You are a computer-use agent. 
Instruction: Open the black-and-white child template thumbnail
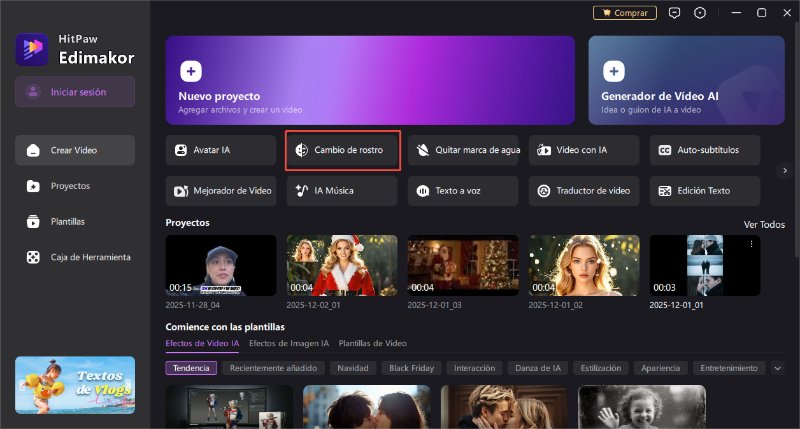coord(642,407)
